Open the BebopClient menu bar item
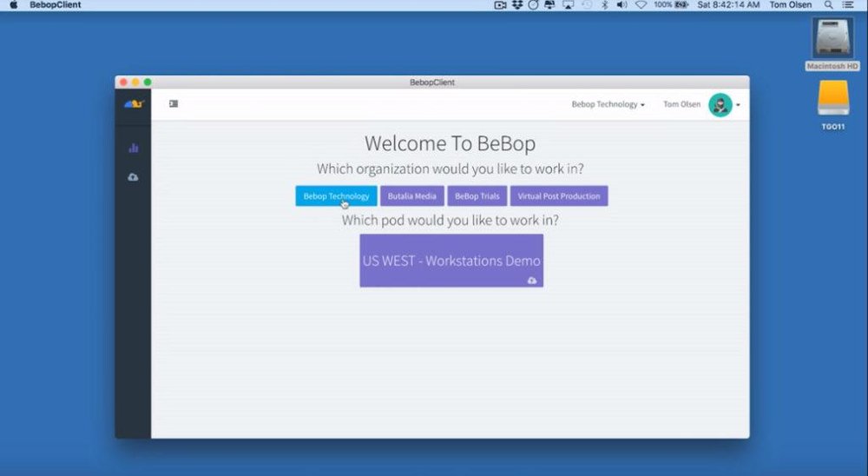868x476 pixels. click(56, 5)
